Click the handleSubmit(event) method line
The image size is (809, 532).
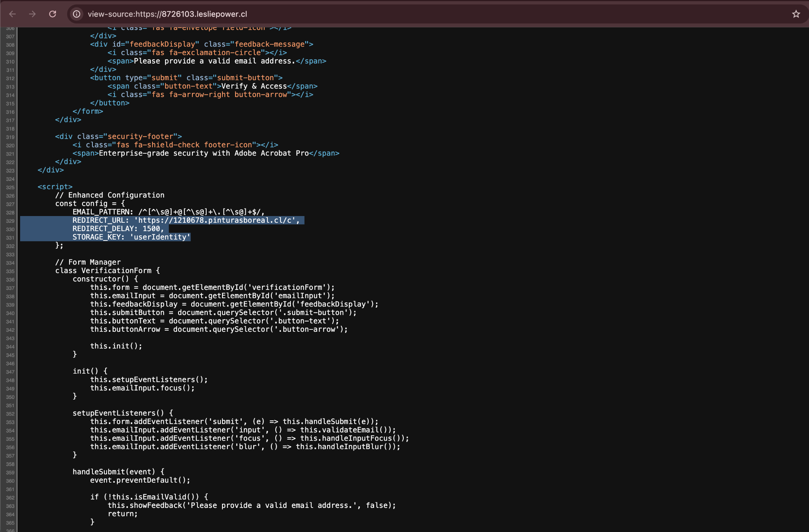point(118,472)
